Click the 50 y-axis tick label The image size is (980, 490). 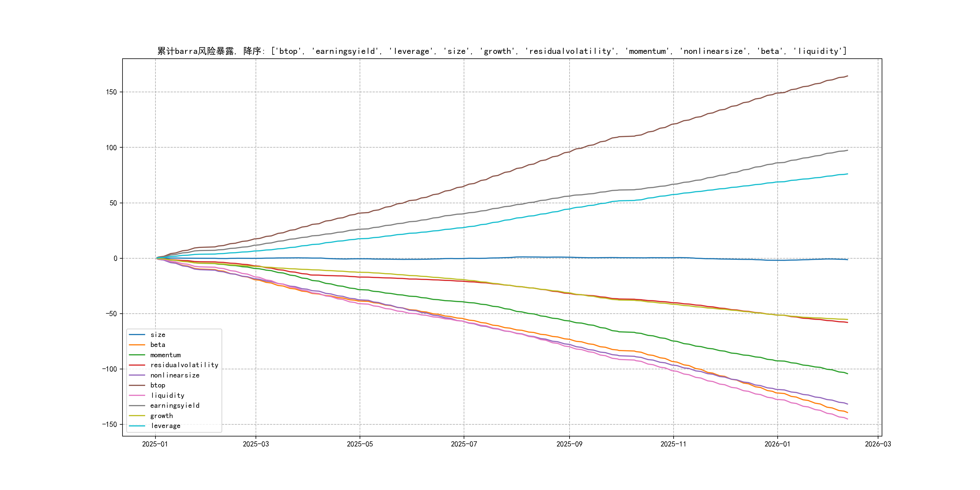pos(113,203)
